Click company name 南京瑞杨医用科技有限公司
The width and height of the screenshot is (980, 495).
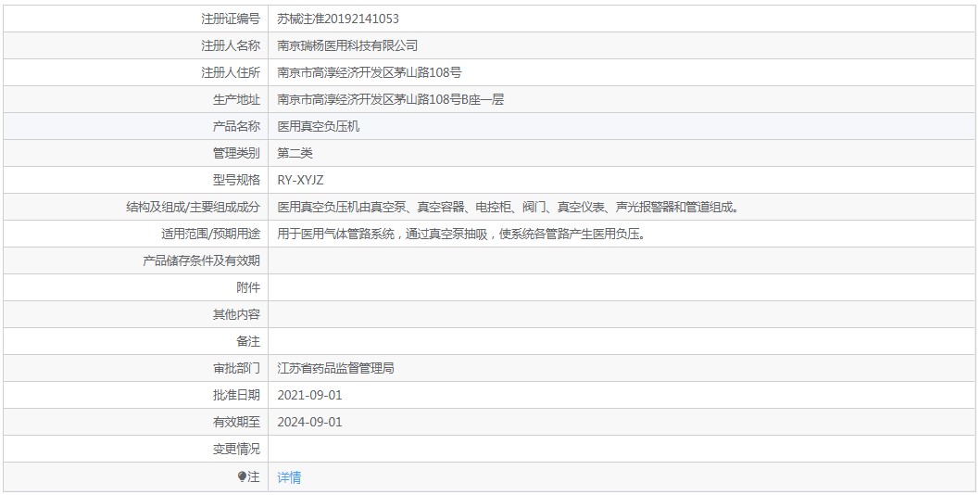click(347, 45)
